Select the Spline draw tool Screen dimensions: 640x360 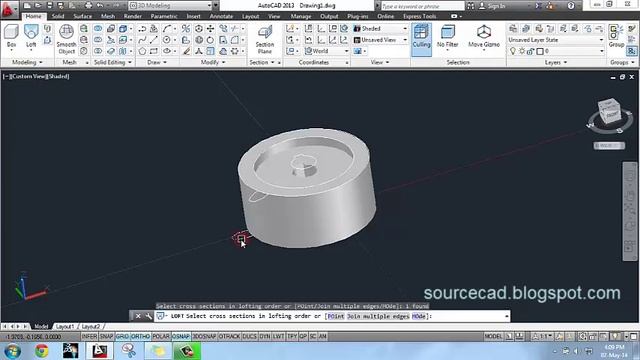click(x=142, y=40)
